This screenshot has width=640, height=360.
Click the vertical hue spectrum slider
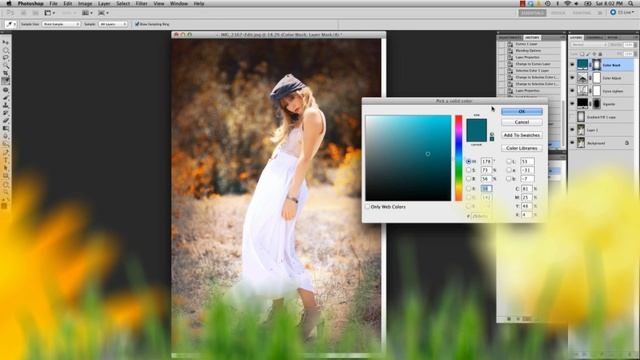pos(459,158)
